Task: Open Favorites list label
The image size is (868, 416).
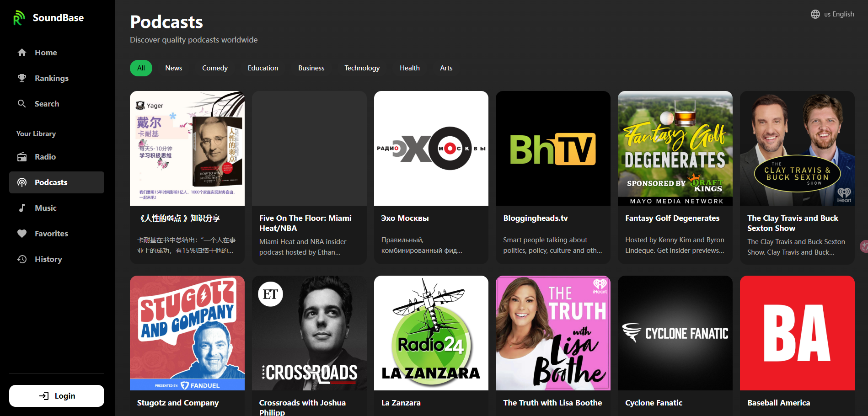Action: point(51,234)
